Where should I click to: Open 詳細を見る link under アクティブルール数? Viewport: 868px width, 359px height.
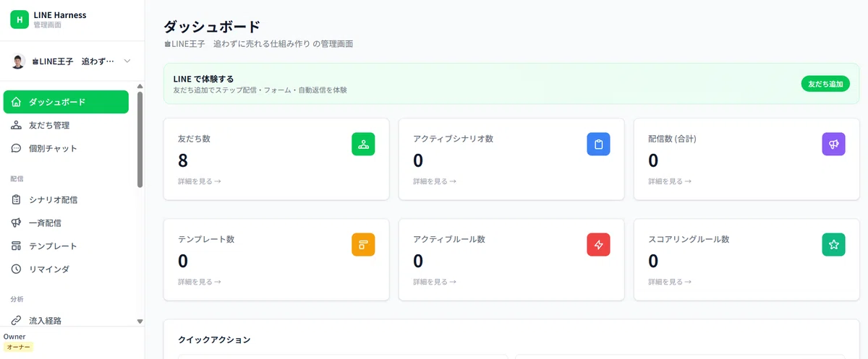coord(435,282)
